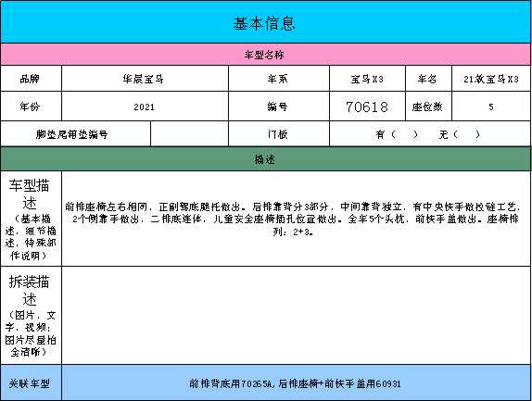Select the 车系 label cell
This screenshot has height=401, width=532.
pos(279,79)
